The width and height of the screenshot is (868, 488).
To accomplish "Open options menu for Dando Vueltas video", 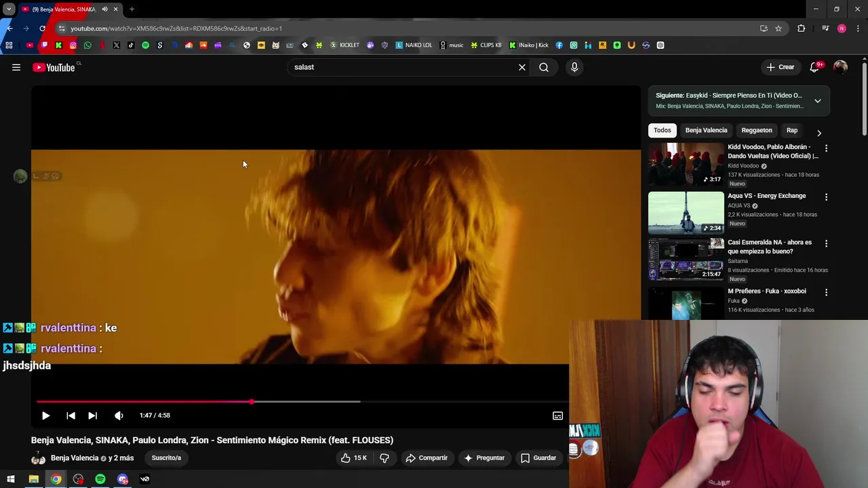I will pos(826,148).
